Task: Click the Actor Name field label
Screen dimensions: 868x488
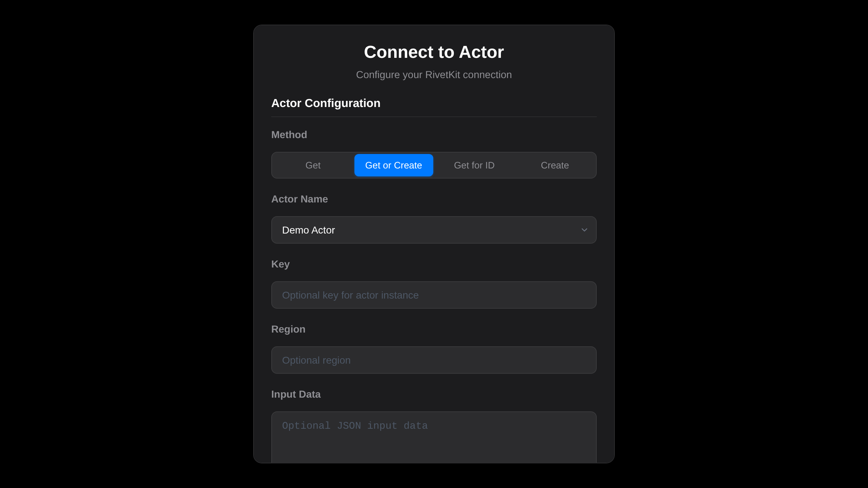Action: (x=299, y=199)
